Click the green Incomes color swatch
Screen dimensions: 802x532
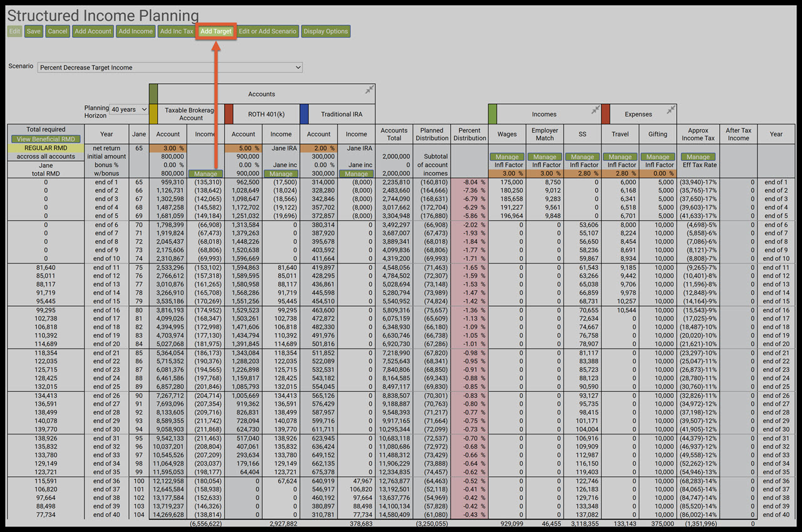pos(493,114)
